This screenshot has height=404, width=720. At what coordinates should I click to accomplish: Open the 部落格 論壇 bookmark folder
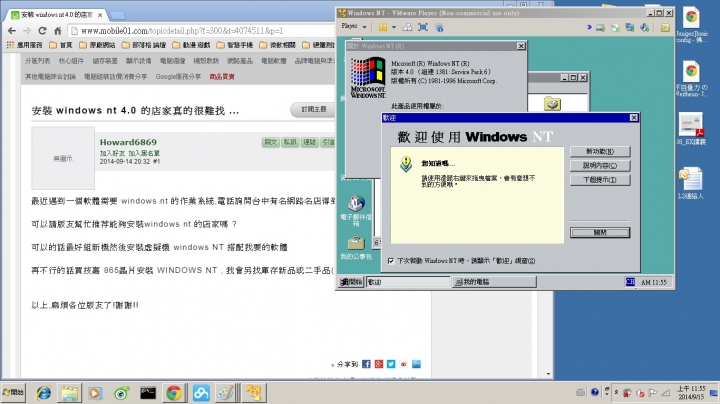pyautogui.click(x=143, y=45)
